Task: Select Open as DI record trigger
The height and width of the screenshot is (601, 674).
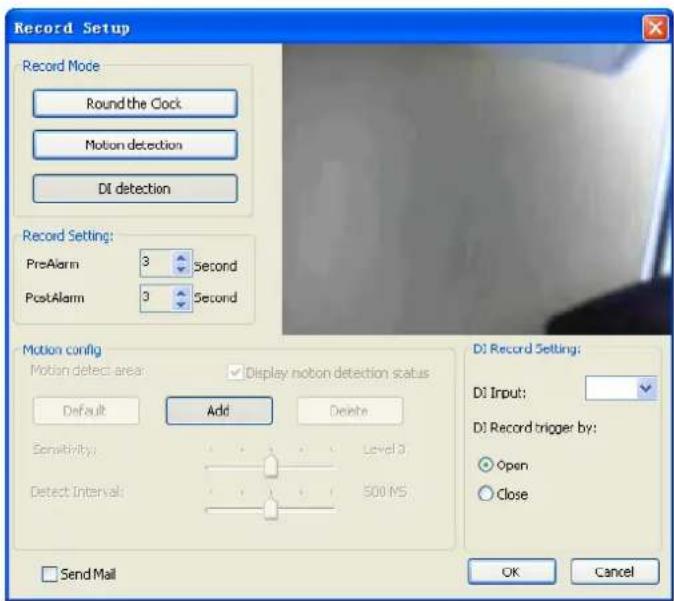Action: coord(486,465)
